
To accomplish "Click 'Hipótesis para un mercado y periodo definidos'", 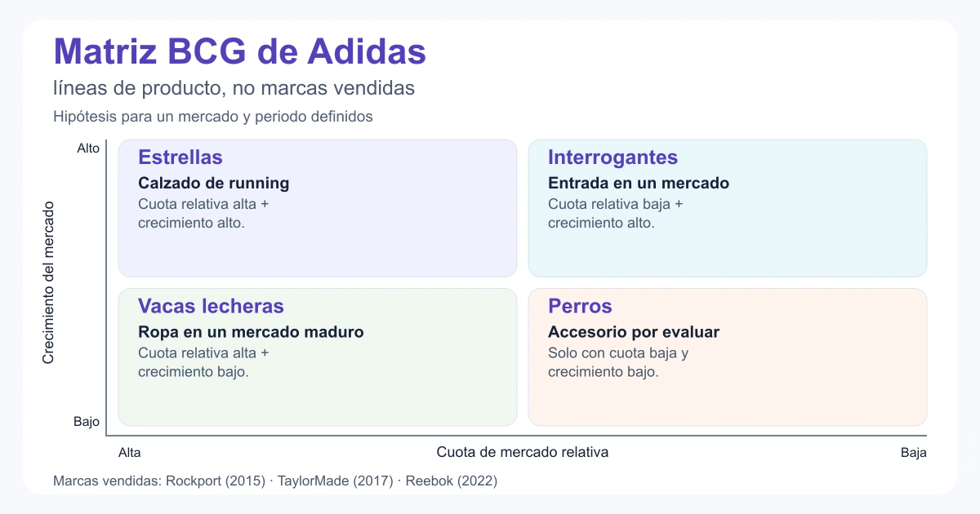I will pos(212,117).
